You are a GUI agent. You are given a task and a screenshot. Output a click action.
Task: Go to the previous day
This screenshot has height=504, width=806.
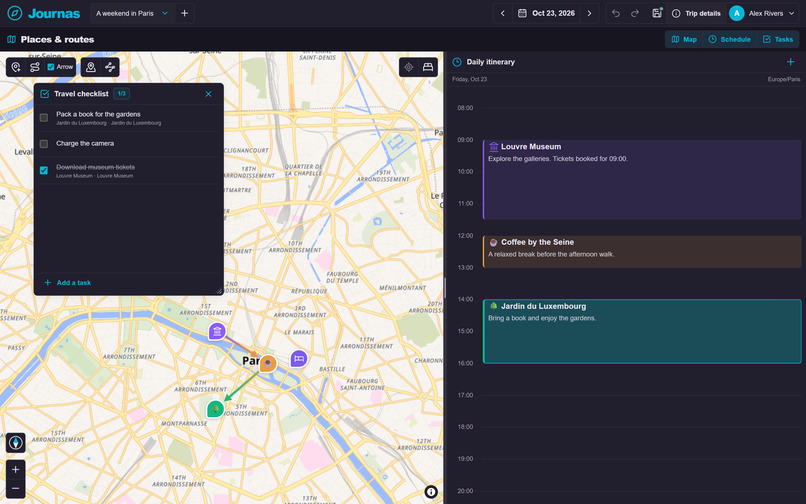pyautogui.click(x=503, y=13)
